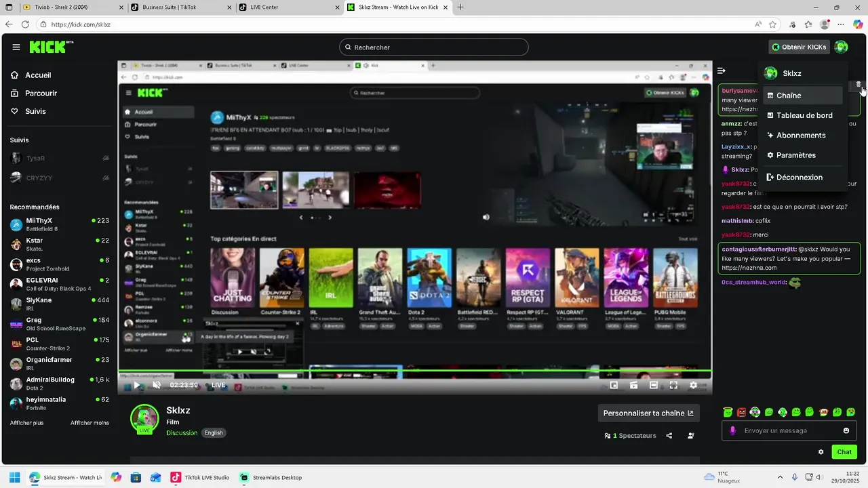Toggle notifications for TysaR
This screenshot has width=868, height=488.
[105, 158]
